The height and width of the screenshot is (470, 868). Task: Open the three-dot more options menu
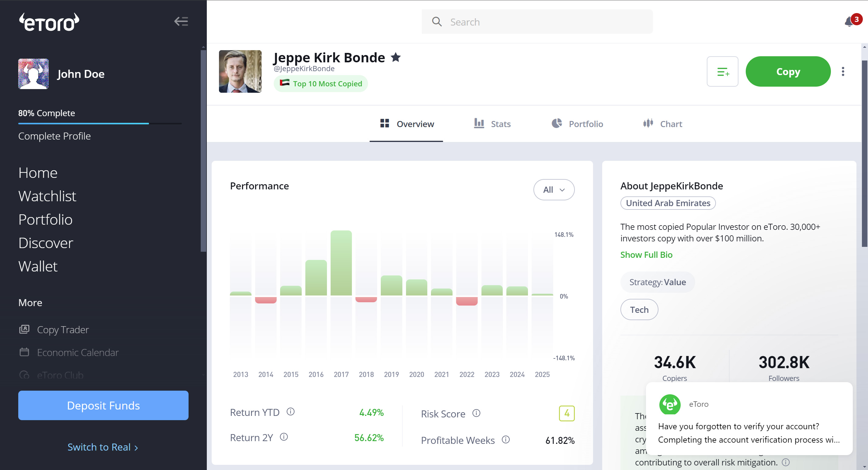tap(843, 71)
